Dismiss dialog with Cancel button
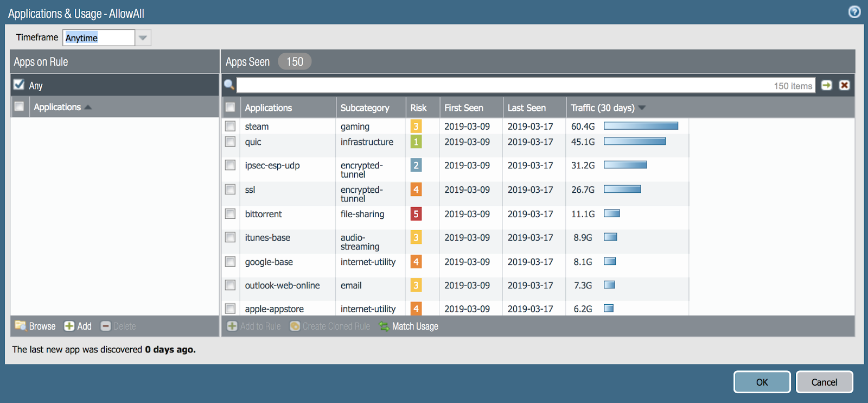 pos(824,382)
